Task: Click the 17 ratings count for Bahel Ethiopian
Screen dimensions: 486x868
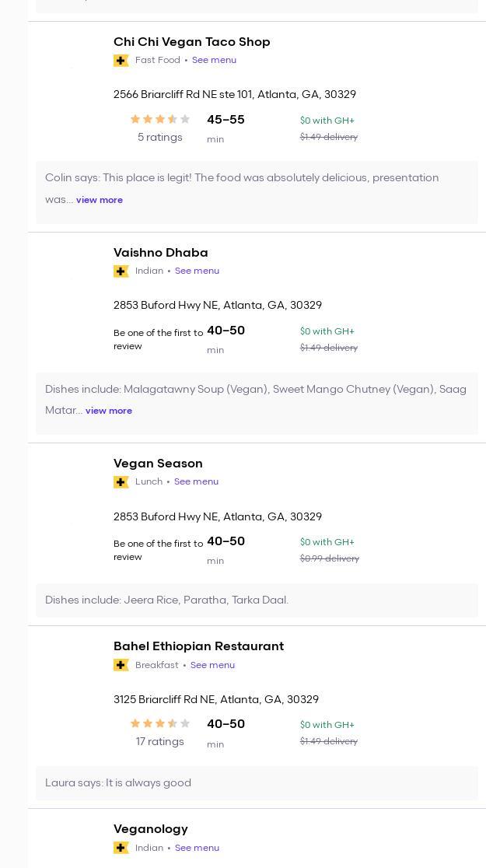Action: pos(159,741)
